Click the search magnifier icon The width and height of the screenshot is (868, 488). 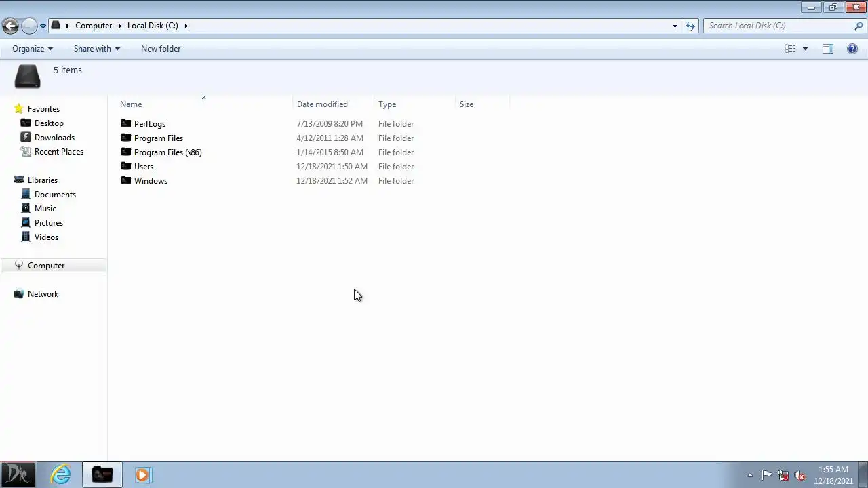tap(859, 26)
